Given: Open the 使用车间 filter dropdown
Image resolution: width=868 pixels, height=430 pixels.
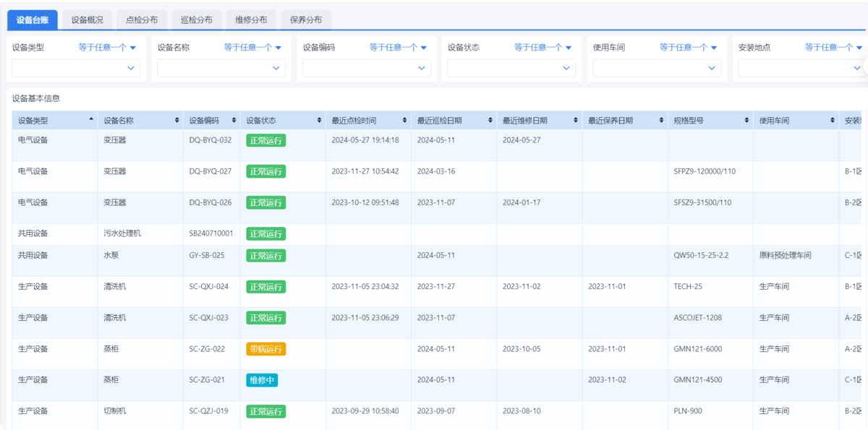Looking at the screenshot, I should 656,68.
